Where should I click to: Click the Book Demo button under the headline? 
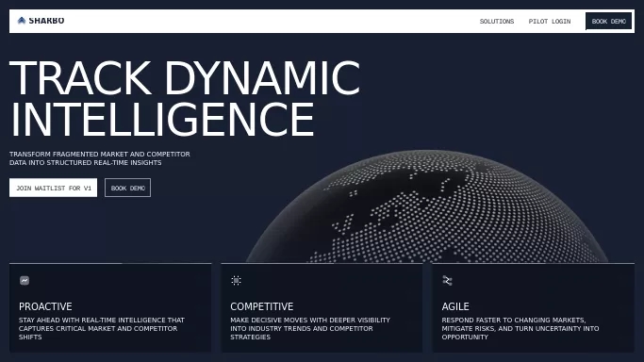[x=127, y=188]
